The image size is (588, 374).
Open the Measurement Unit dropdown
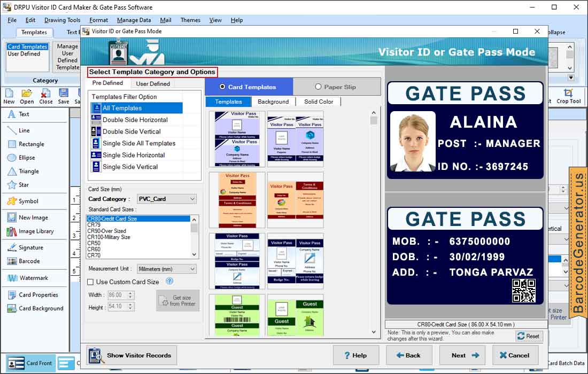[x=166, y=269]
